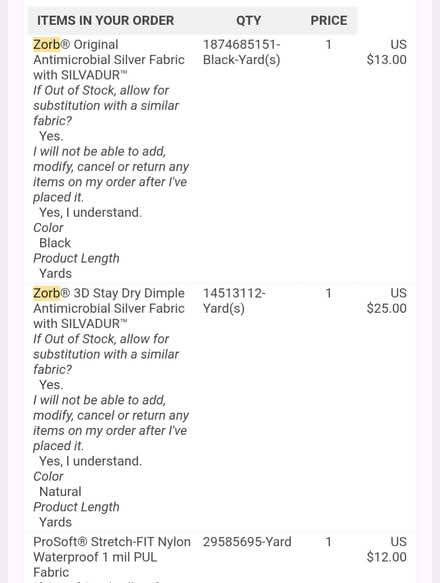Click the first Product Length label

click(x=76, y=258)
